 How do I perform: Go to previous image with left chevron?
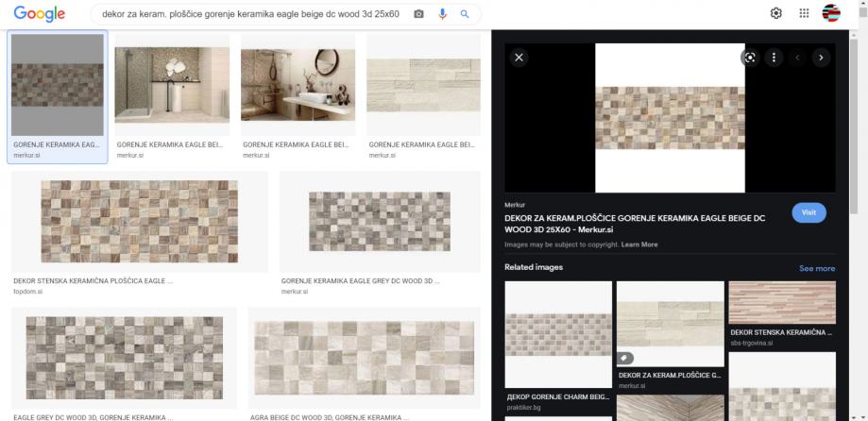797,58
